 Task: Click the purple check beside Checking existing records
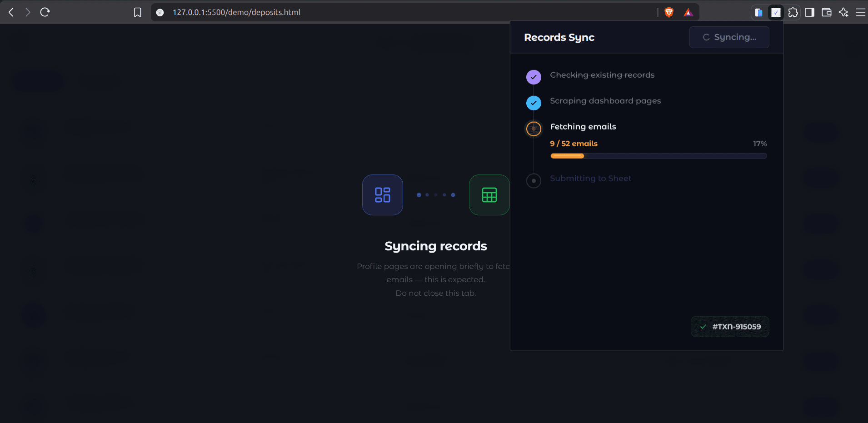534,77
